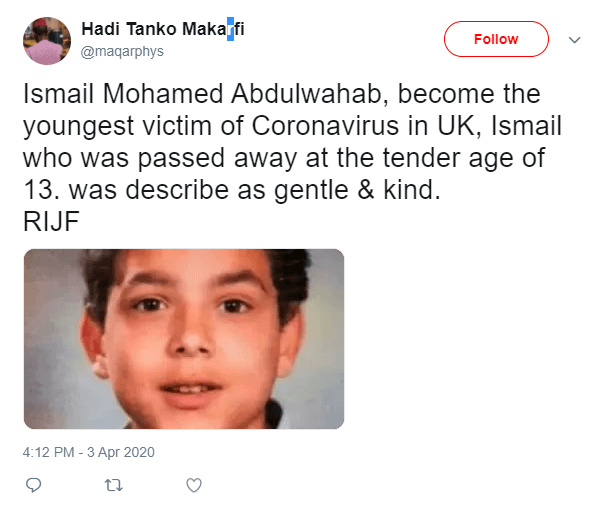Click the phrase tender age of

(x=464, y=158)
